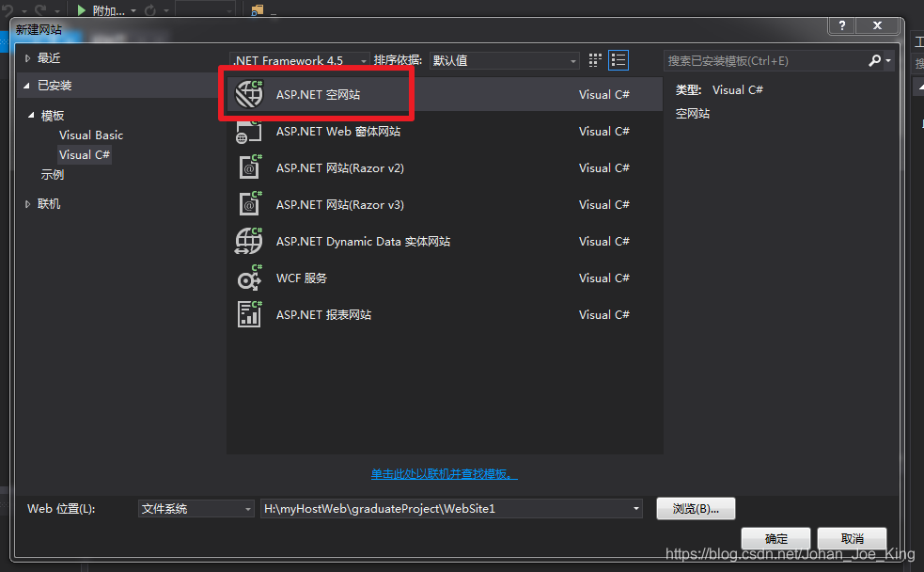Select the 示例 node
924x572 pixels.
pyautogui.click(x=53, y=175)
